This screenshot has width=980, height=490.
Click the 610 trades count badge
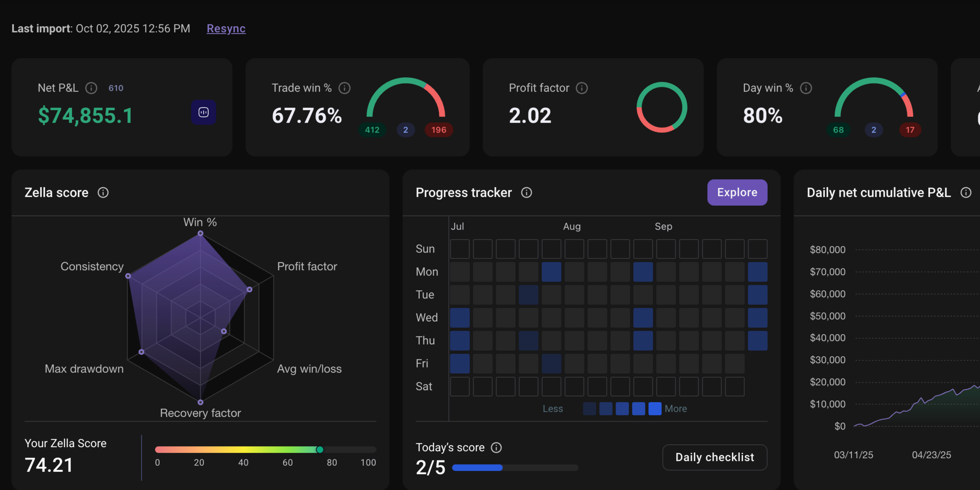click(116, 88)
